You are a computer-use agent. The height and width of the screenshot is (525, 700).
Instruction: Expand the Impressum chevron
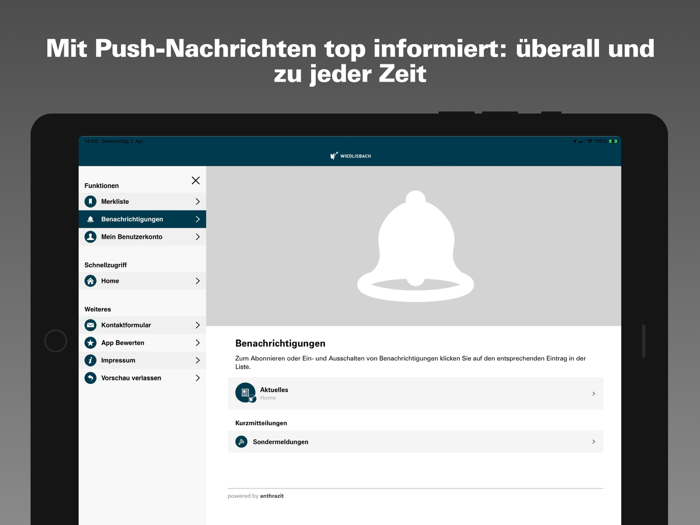point(197,360)
